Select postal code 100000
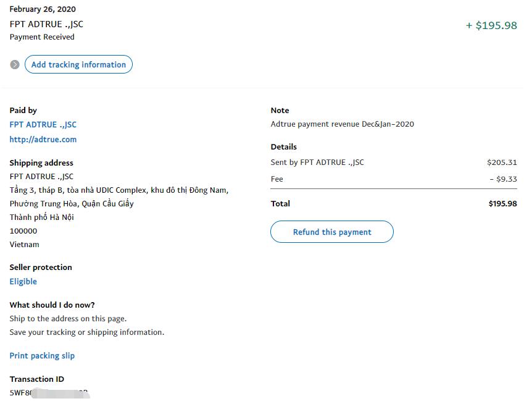Screen dimensions: 532x409 pos(23,231)
